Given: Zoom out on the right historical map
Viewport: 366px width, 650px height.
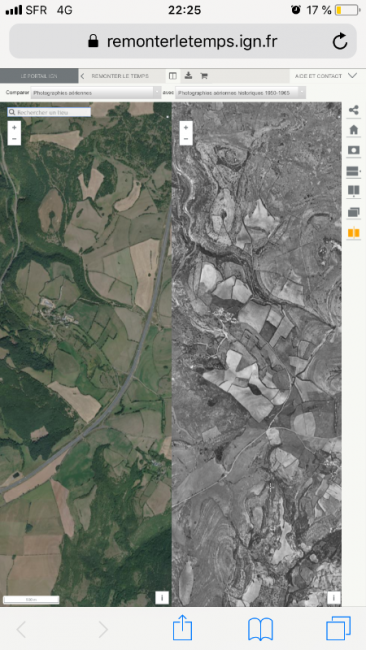Looking at the screenshot, I should coord(186,139).
